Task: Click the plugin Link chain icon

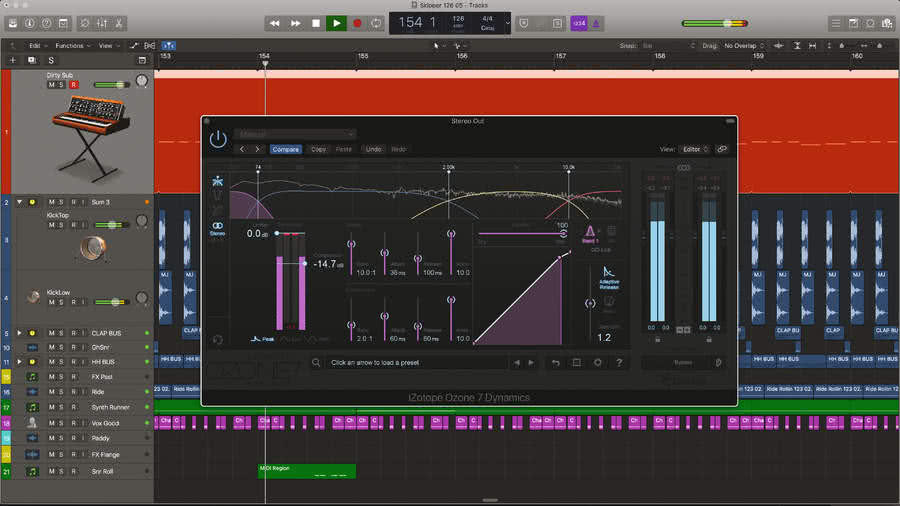Action: point(722,149)
